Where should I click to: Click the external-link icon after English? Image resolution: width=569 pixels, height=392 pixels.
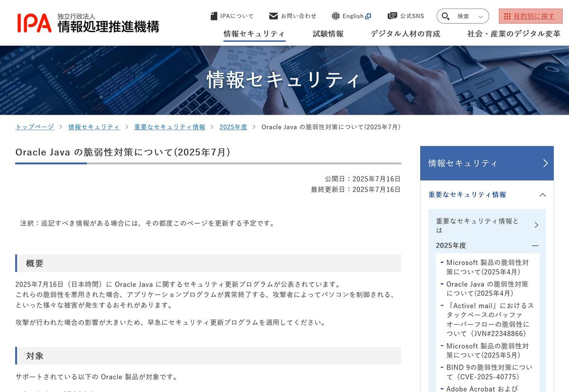[x=368, y=16]
